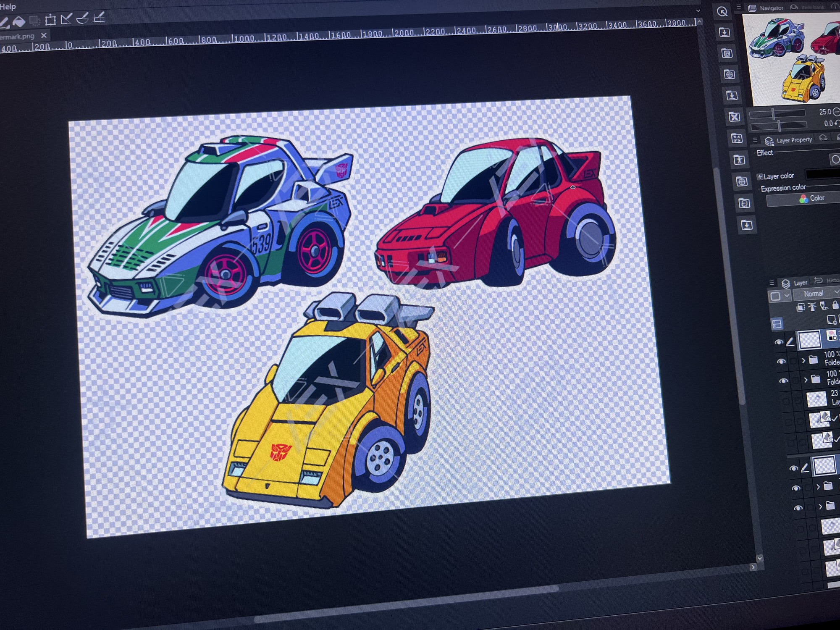Screen dimensions: 840x630
Task: Hide the second 100% Folder layer
Action: 783,381
